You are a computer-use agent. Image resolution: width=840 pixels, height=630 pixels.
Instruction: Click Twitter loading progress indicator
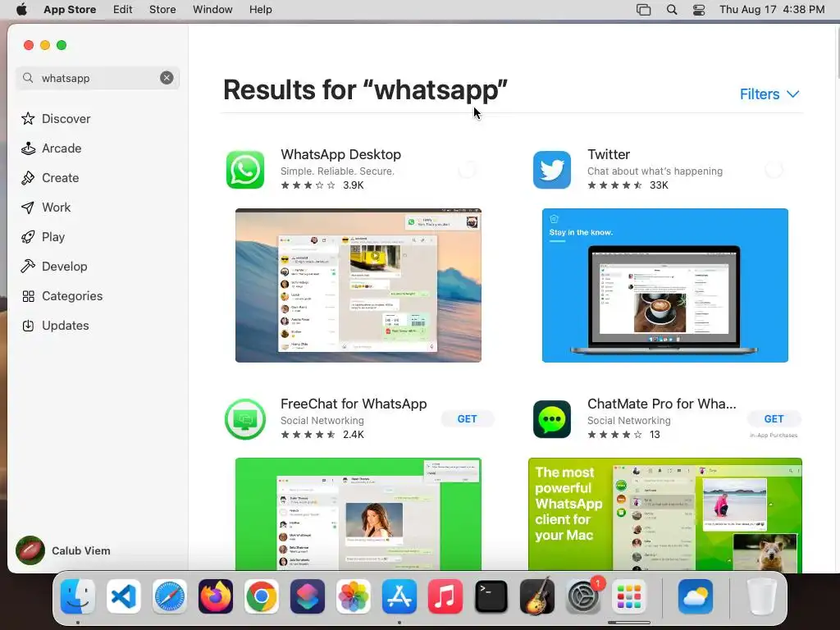coord(774,170)
